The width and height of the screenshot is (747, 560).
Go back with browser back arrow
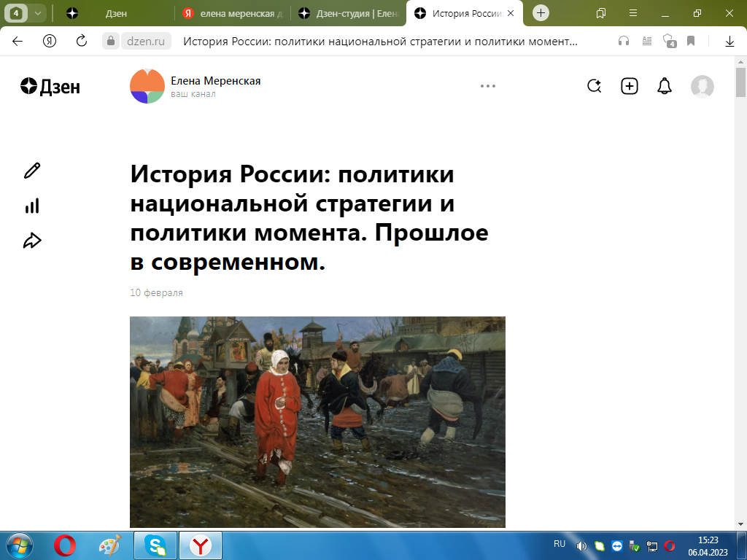(18, 42)
